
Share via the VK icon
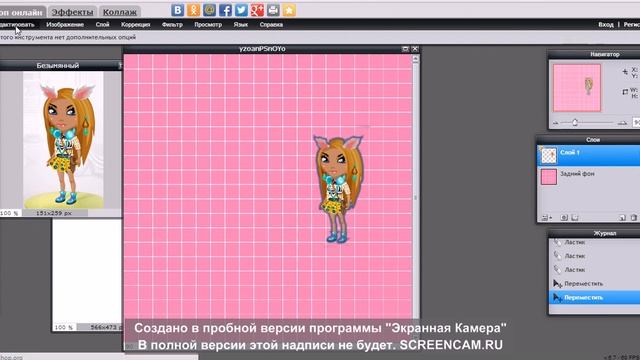[x=177, y=10]
